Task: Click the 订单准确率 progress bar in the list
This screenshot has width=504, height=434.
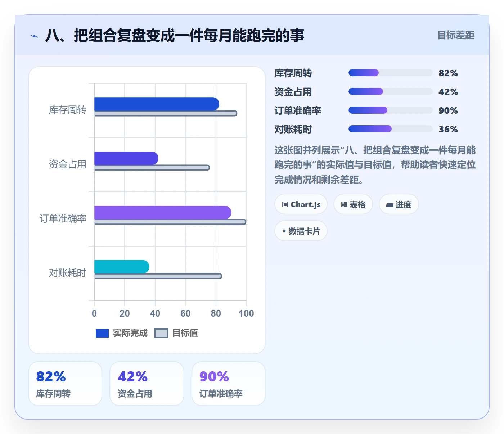Action: click(390, 110)
